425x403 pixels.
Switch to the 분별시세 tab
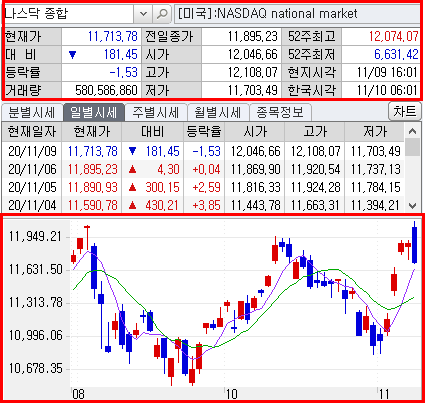[32, 113]
